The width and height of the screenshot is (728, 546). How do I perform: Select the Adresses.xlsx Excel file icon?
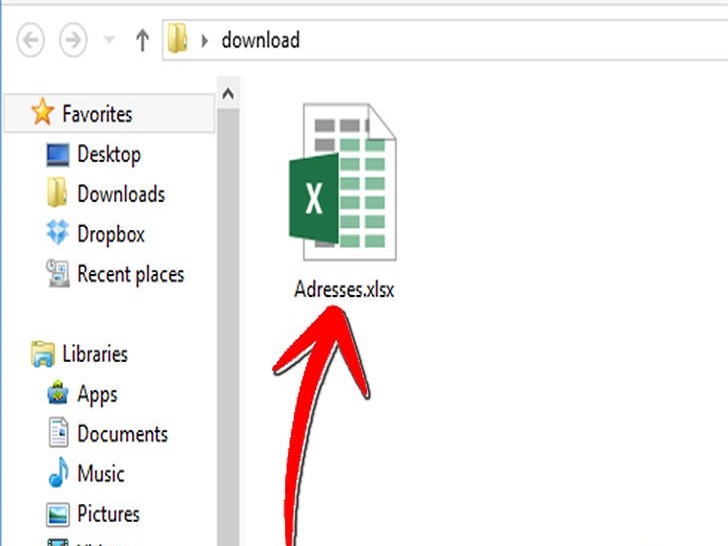[x=343, y=182]
